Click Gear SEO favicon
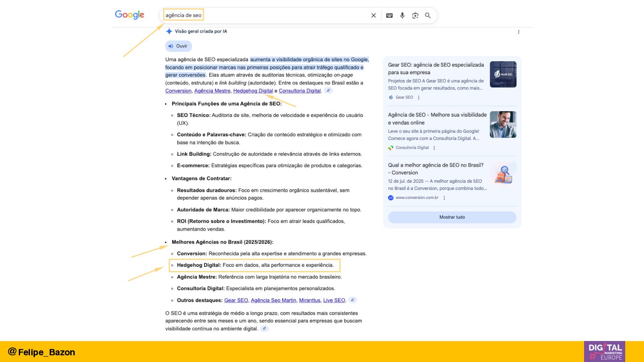The image size is (644, 362). pos(391,97)
